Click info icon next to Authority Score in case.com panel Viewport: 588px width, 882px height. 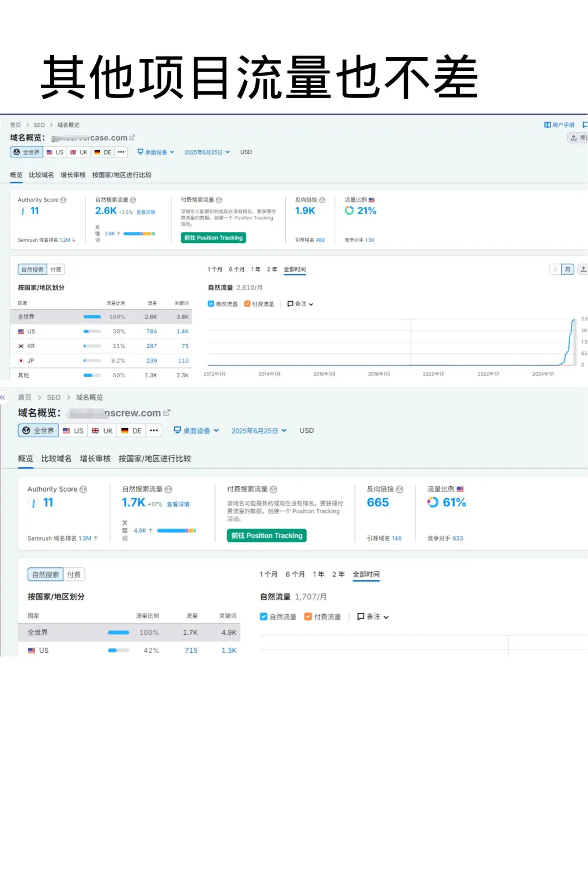(x=63, y=200)
